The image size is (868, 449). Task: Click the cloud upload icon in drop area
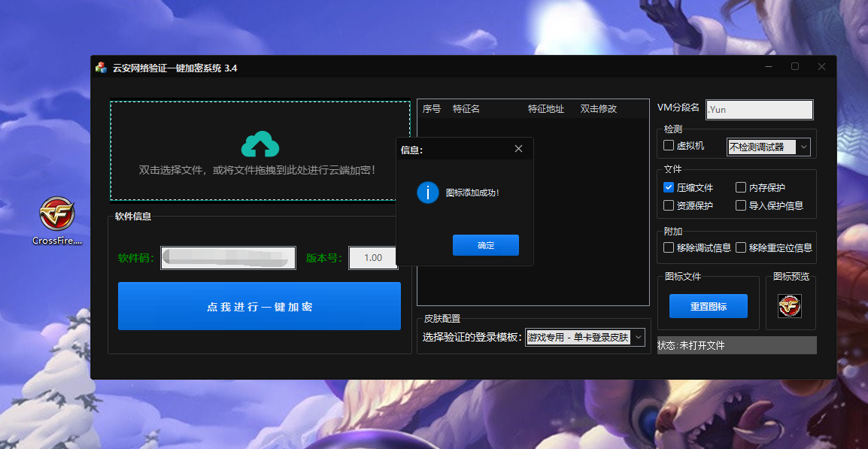click(260, 144)
